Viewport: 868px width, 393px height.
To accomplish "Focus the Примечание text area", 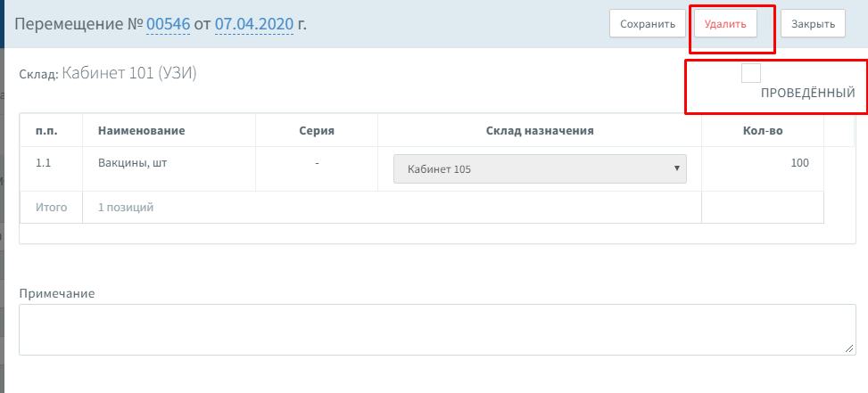I will click(437, 330).
